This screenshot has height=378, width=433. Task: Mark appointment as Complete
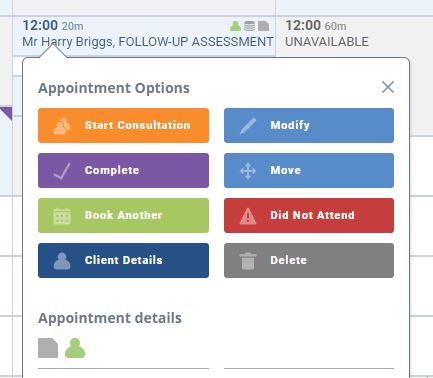123,170
